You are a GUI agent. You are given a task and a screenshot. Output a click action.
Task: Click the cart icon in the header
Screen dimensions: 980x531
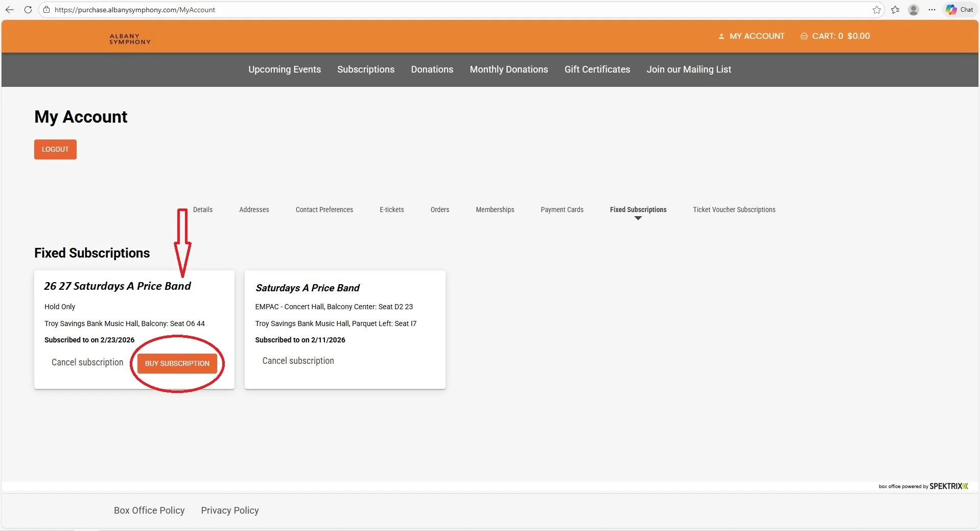click(x=804, y=36)
